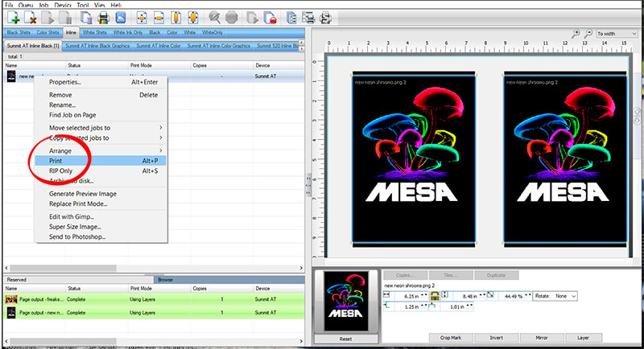644x349 pixels.
Task: Select the Page output - new n... completed job
Action: pyautogui.click(x=154, y=313)
